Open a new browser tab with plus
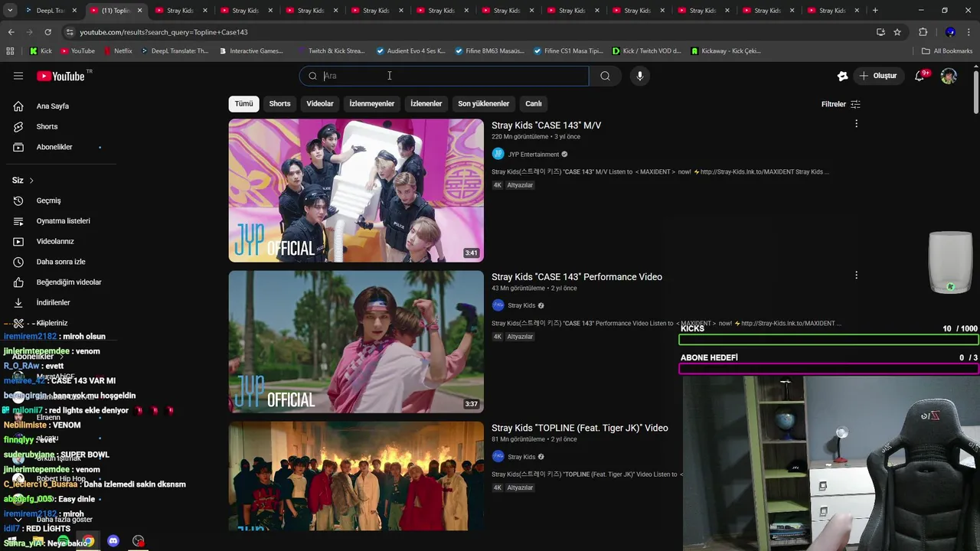This screenshot has height=551, width=980. [x=875, y=11]
